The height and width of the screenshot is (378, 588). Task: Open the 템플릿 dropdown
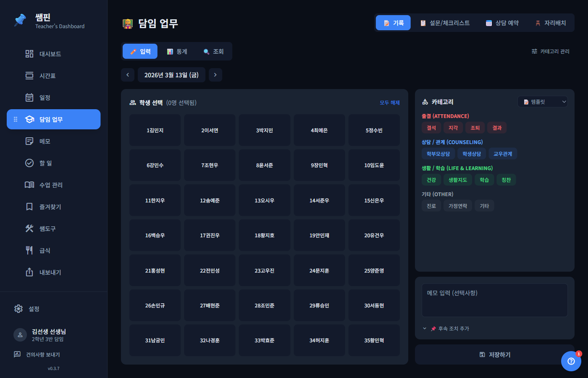[542, 101]
